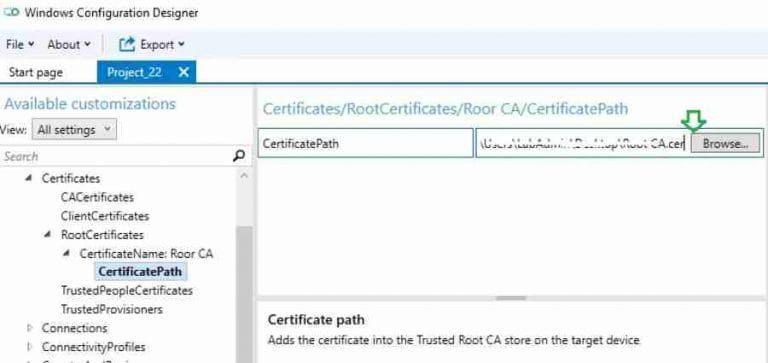
Task: Click the certificate path text field
Action: [583, 144]
